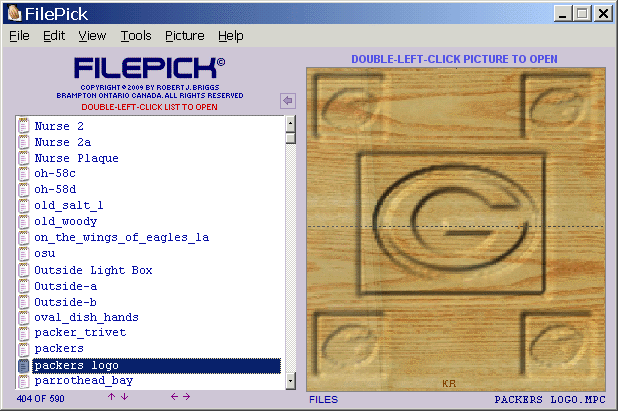
Task: Click the right arrow below the list
Action: point(186,396)
